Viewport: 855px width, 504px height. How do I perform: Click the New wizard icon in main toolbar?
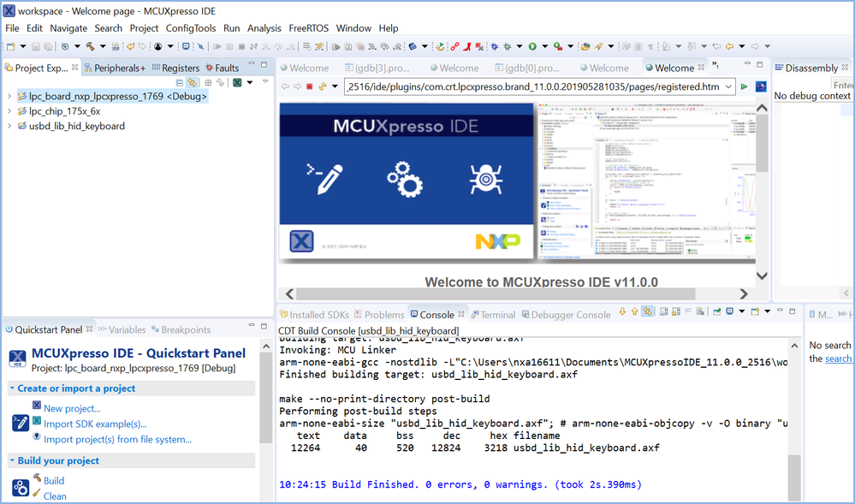(10, 46)
